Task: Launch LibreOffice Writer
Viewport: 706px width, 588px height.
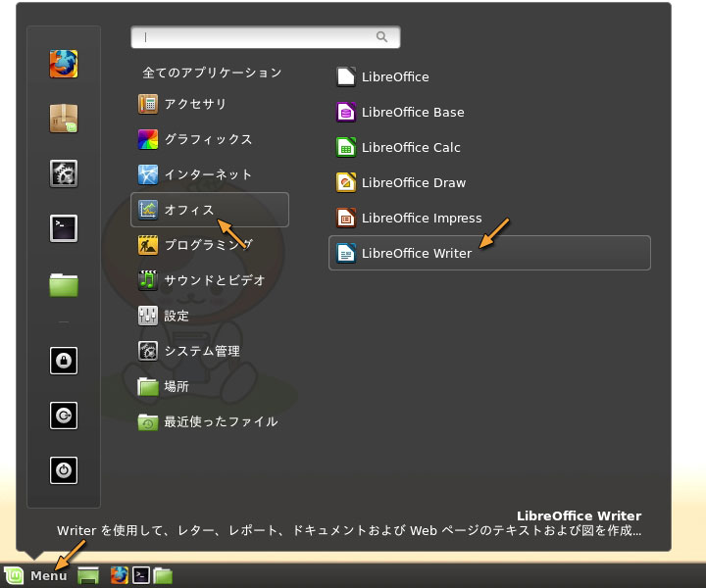Action: click(x=490, y=253)
